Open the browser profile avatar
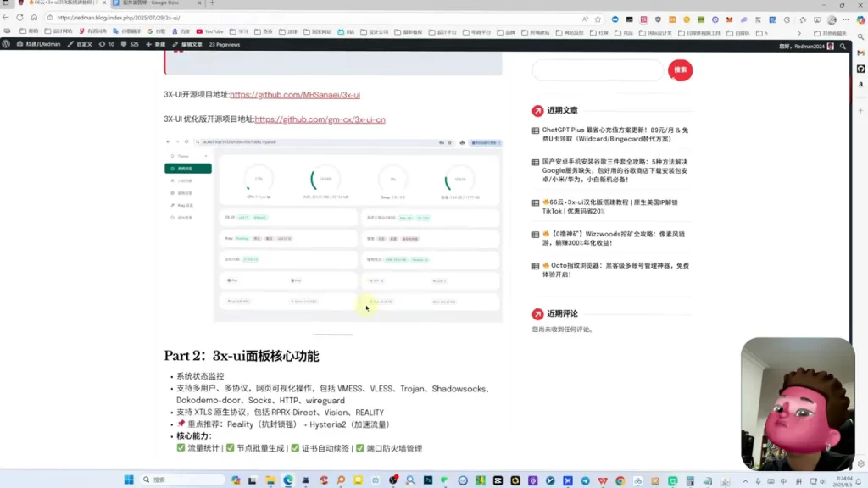 (x=832, y=19)
